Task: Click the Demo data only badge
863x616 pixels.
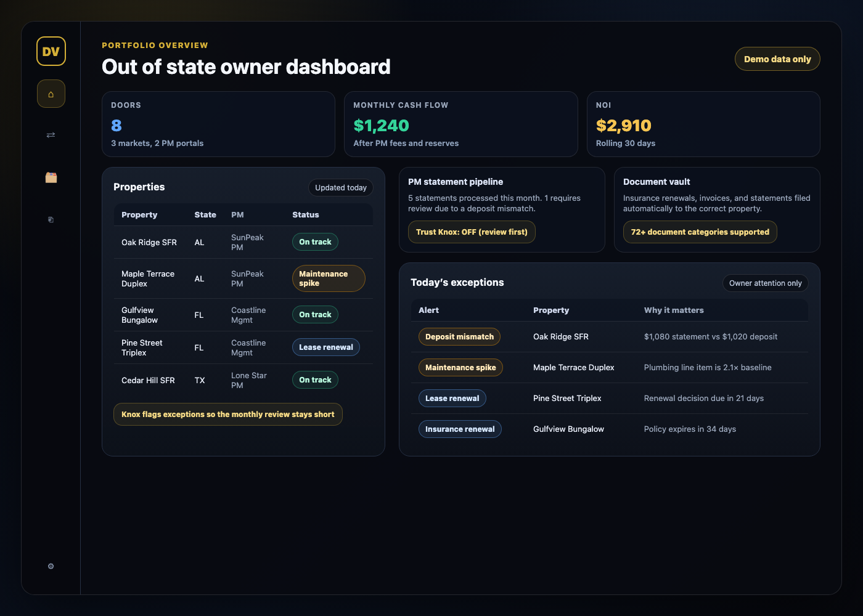Action: pos(777,59)
